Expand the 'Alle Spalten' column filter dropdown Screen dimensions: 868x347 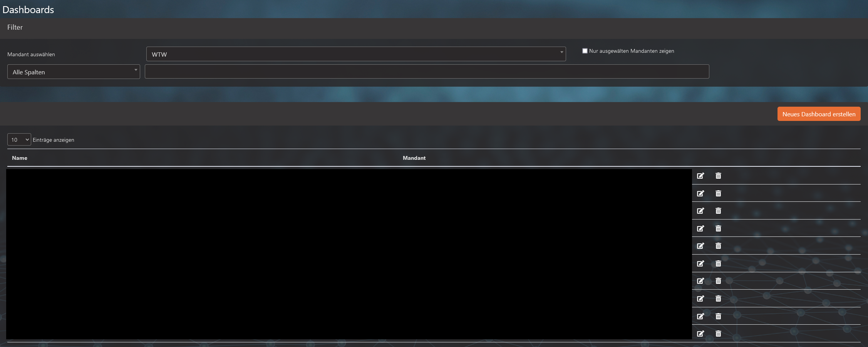74,72
